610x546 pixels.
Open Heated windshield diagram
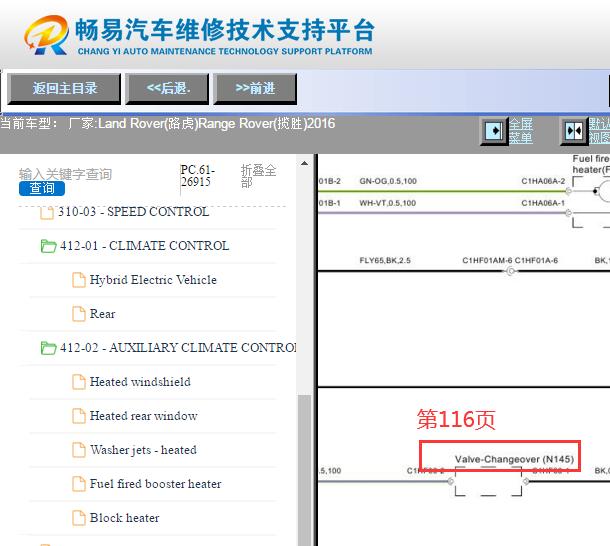pyautogui.click(x=140, y=382)
